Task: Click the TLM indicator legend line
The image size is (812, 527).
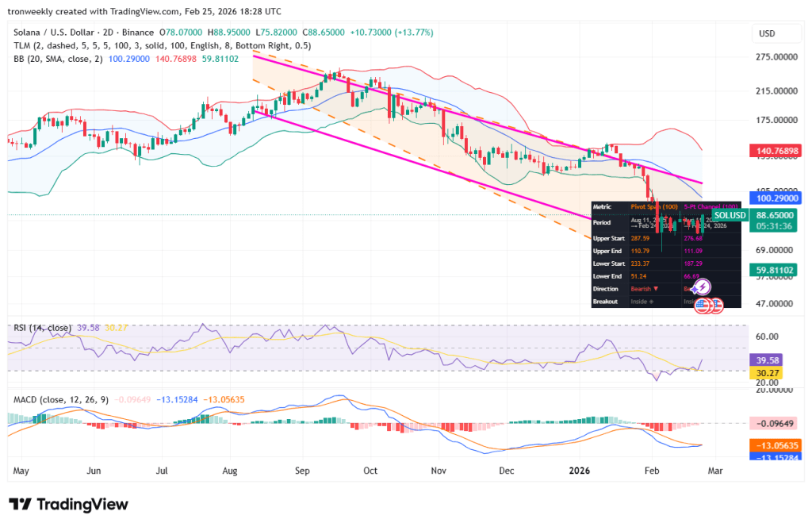Action: (162, 45)
